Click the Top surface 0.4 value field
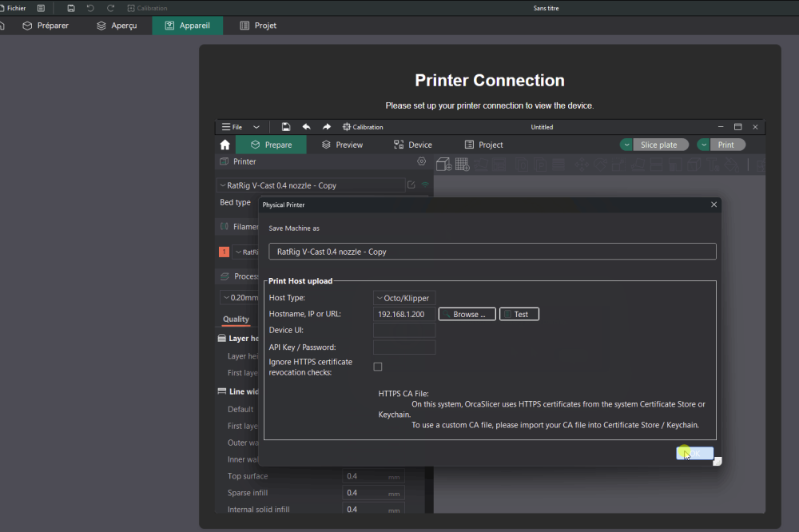 pos(373,476)
